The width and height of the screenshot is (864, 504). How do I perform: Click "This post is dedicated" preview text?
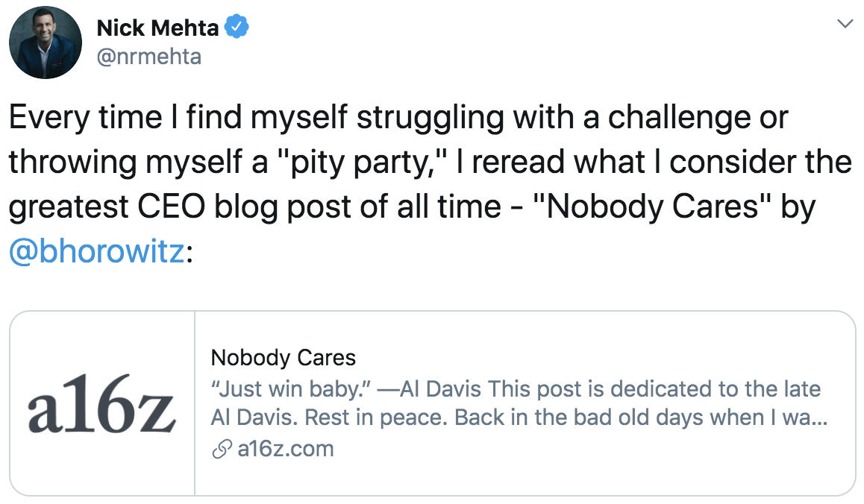[600, 389]
